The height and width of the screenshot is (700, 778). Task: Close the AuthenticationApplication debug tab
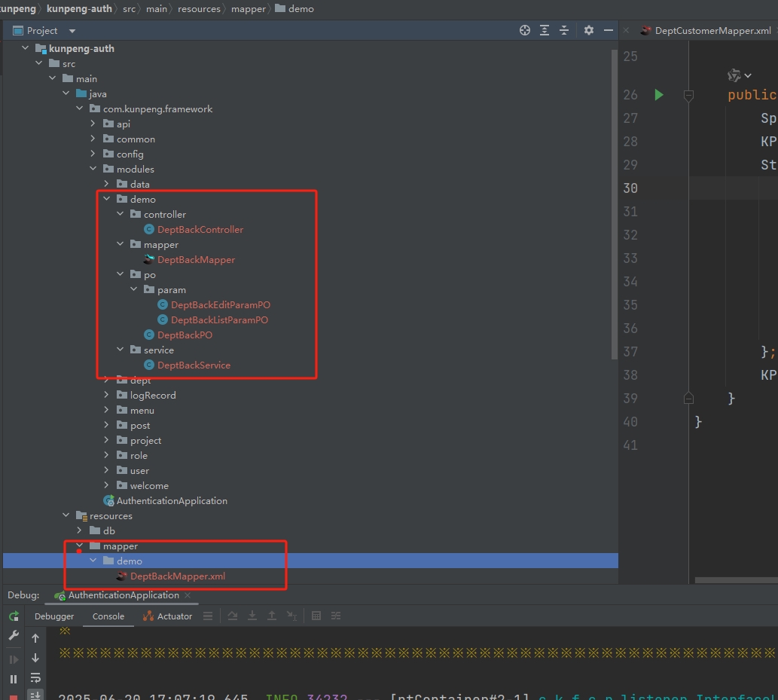187,595
